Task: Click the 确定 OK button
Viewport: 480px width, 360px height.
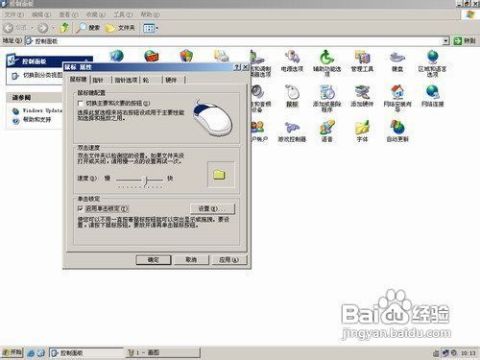Action: coord(153,260)
